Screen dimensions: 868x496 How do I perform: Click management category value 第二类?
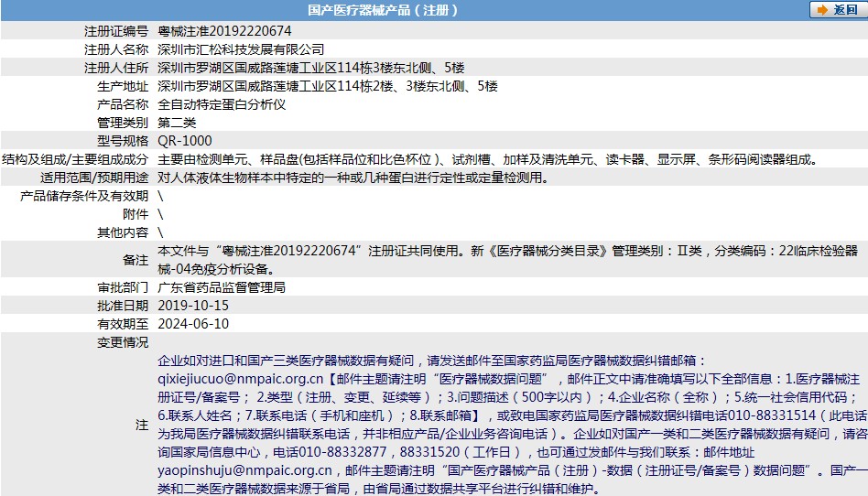177,122
